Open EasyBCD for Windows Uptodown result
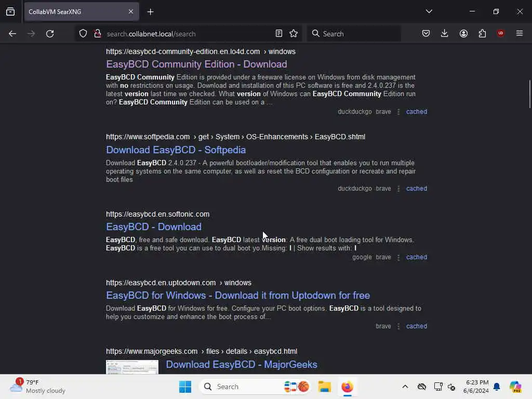The width and height of the screenshot is (532, 399). point(238,295)
